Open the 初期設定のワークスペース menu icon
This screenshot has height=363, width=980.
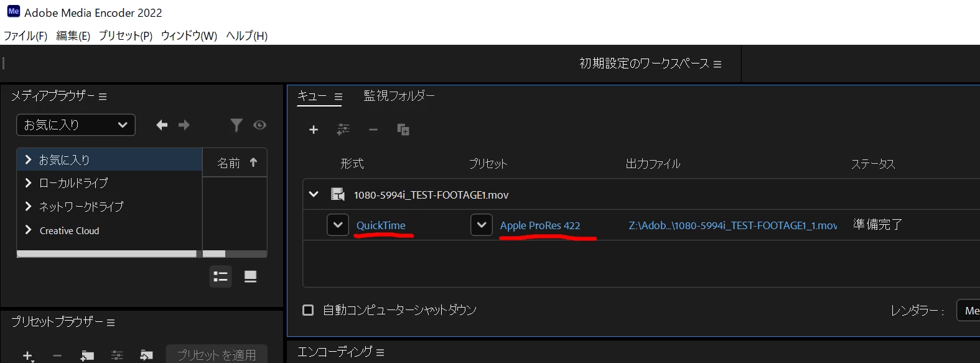tap(717, 64)
